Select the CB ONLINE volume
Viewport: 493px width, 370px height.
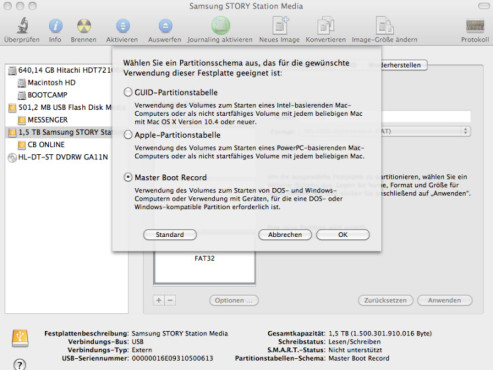41,145
